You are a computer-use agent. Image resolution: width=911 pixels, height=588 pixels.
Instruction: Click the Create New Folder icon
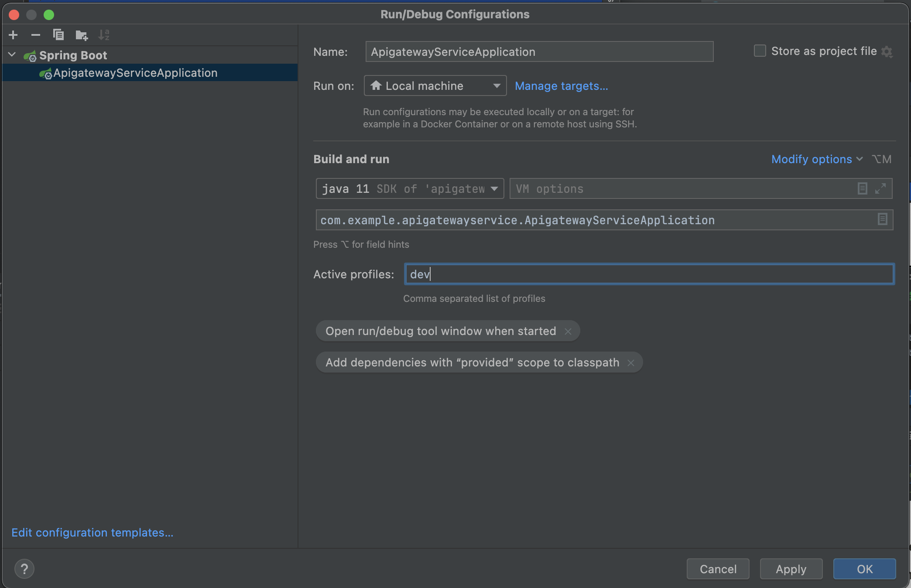tap(82, 35)
